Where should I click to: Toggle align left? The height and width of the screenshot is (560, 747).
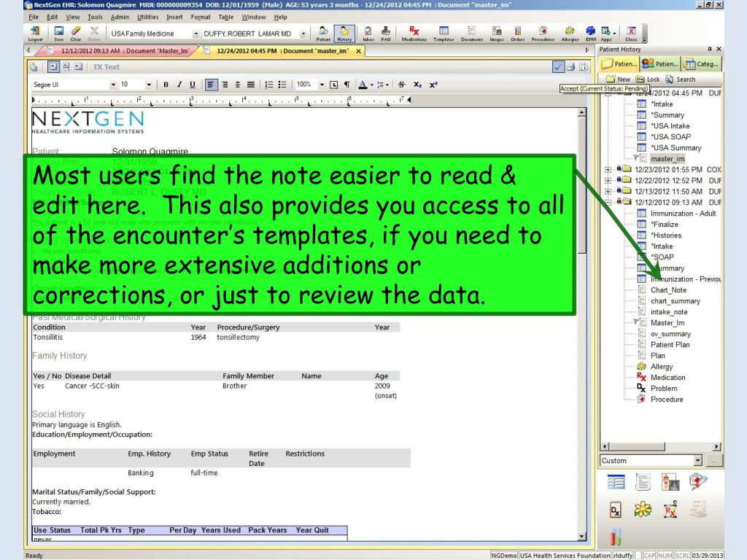click(x=211, y=85)
